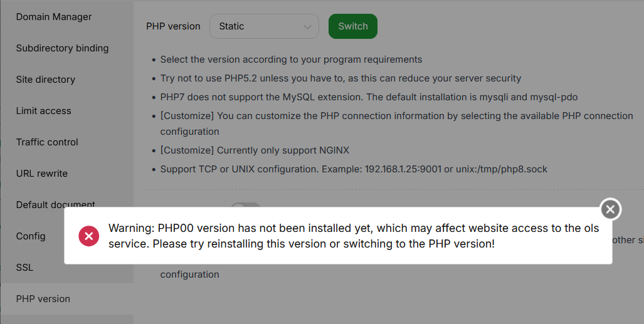Image resolution: width=644 pixels, height=324 pixels.
Task: Open the Static PHP version combo box
Action: [x=263, y=26]
